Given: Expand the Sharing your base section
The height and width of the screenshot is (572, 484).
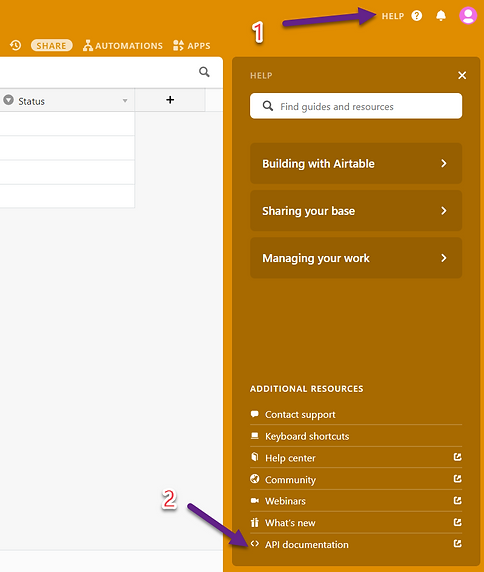Looking at the screenshot, I should tap(356, 211).
